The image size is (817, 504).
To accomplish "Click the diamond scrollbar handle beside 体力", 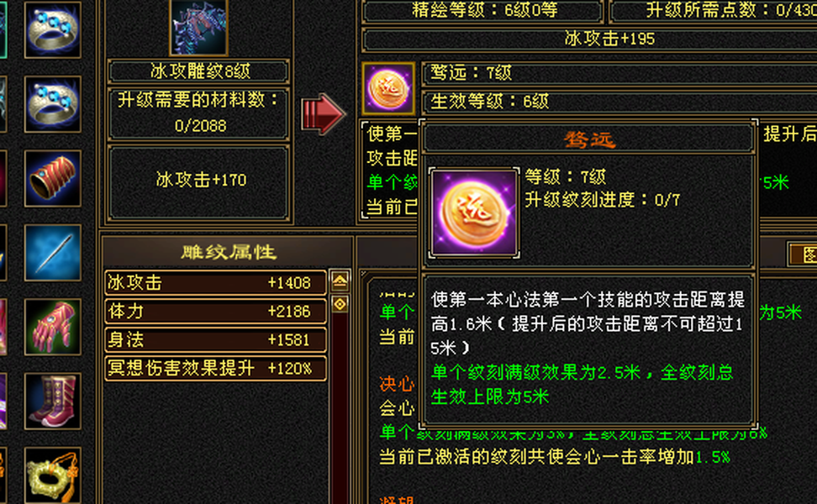I will [340, 303].
